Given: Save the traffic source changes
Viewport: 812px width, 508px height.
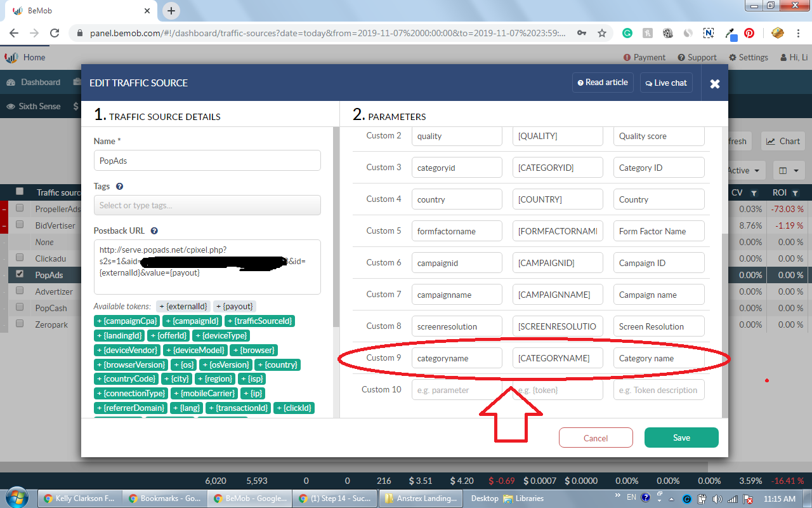Looking at the screenshot, I should click(x=681, y=438).
